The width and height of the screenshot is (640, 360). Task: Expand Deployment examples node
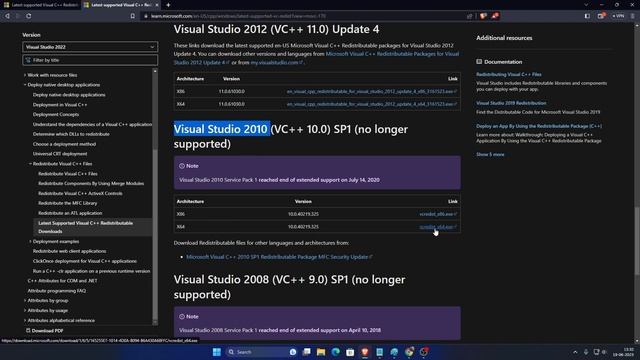coord(30,242)
